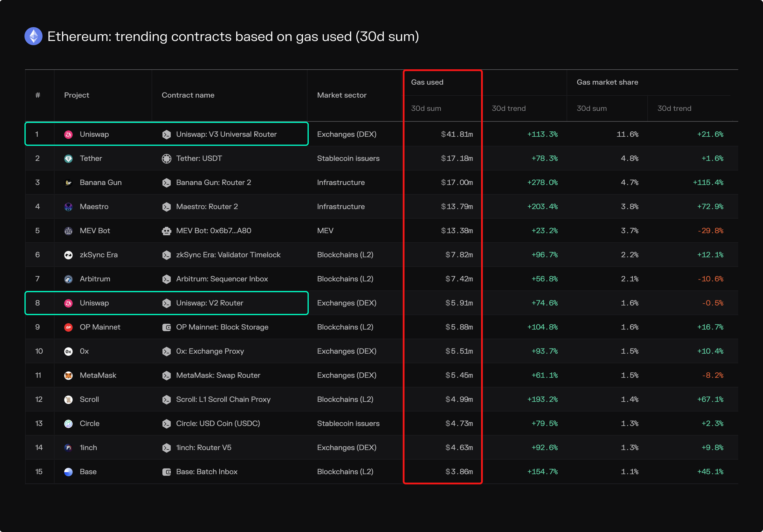Open the Tether: USDT contract link
This screenshot has height=532, width=763.
click(x=199, y=158)
